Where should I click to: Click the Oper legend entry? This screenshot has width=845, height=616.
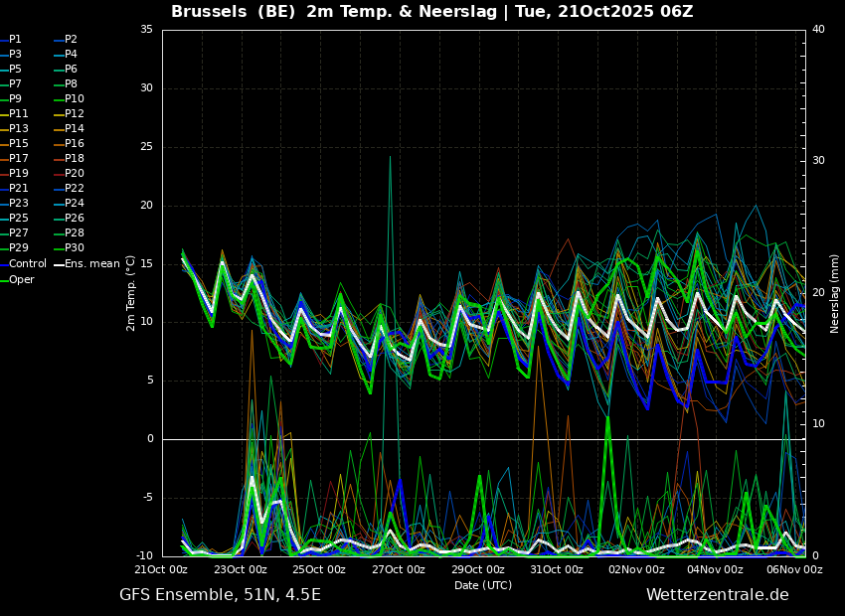click(x=22, y=279)
